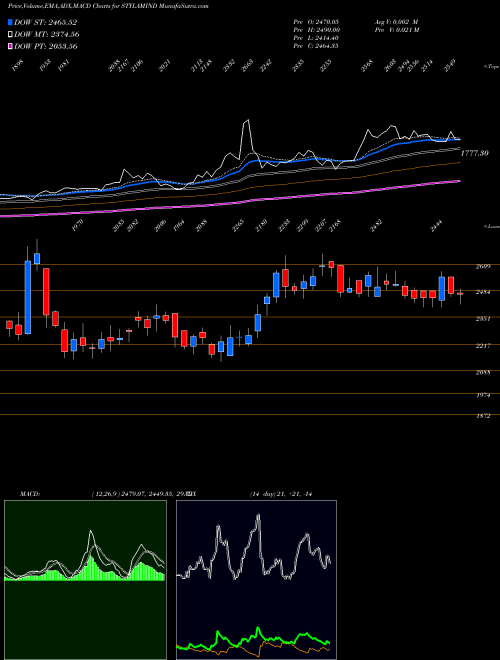Click the 1872 price level label
Image resolution: width=500 pixels, height=660 pixels.
(x=482, y=416)
